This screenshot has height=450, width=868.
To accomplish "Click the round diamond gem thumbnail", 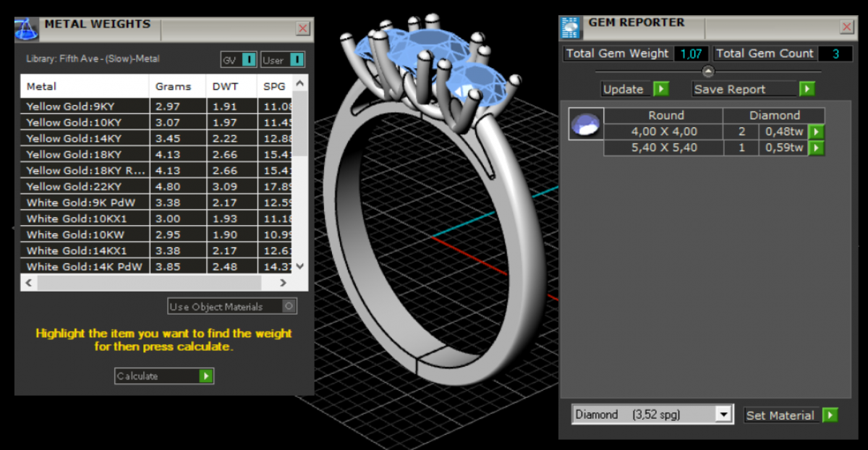I will 585,124.
